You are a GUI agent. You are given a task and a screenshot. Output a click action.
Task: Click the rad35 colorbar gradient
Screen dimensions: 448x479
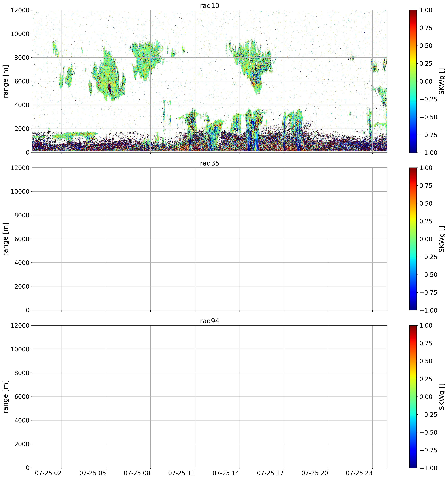(413, 239)
